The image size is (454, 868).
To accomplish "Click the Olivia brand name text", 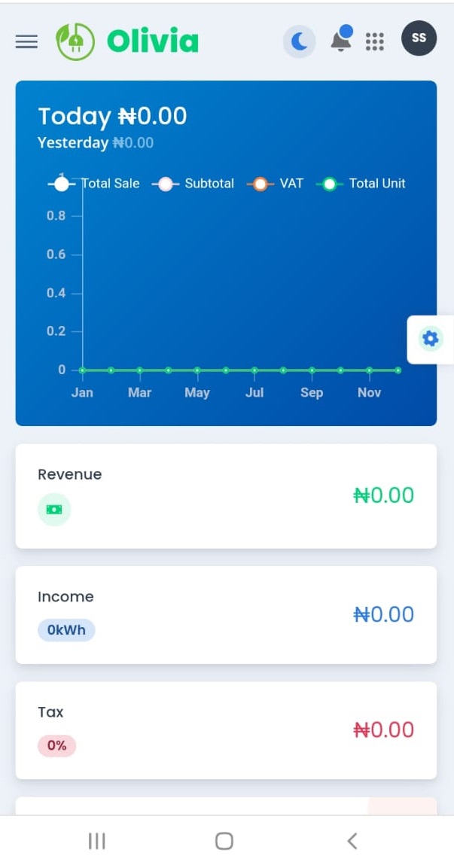I will (x=152, y=41).
